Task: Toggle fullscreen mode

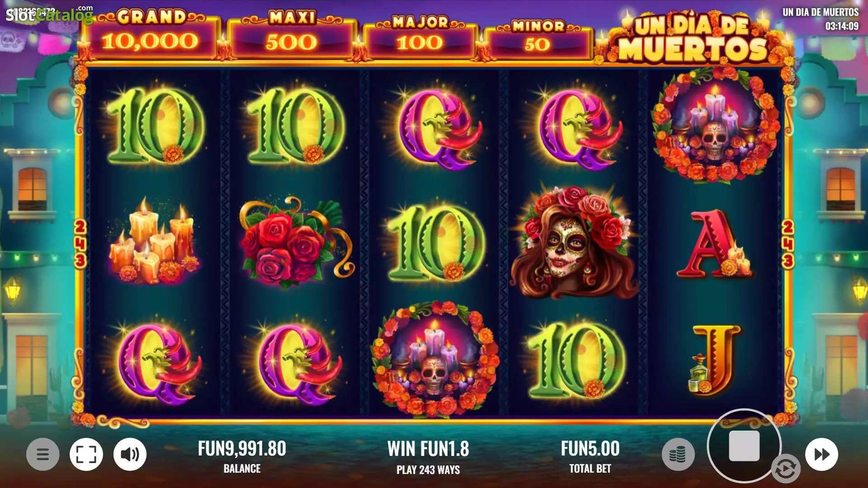Action: [x=86, y=454]
